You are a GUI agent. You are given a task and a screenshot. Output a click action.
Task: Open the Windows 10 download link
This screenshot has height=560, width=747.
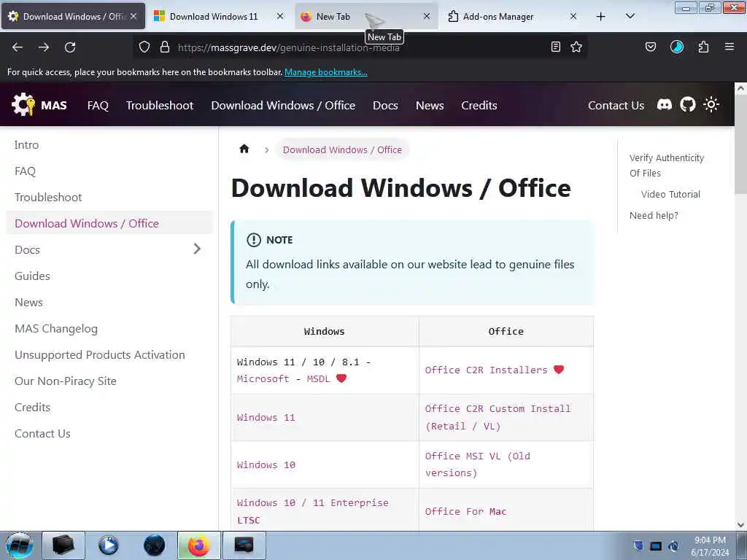point(266,464)
